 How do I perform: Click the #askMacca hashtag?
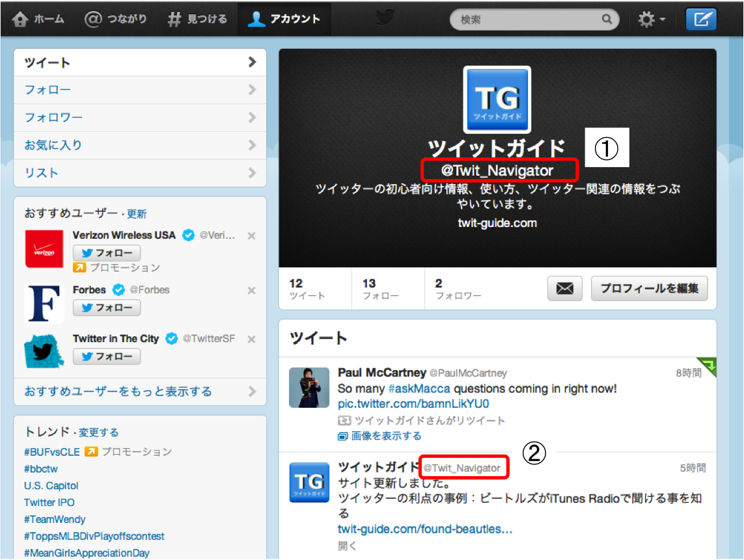coord(419,389)
